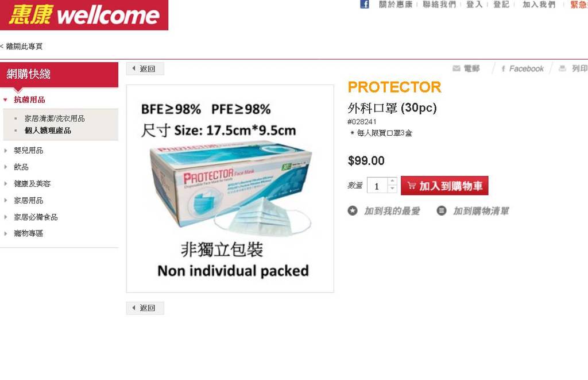Share product via Facebook link
Screen dimensions: 588x380
(523, 69)
